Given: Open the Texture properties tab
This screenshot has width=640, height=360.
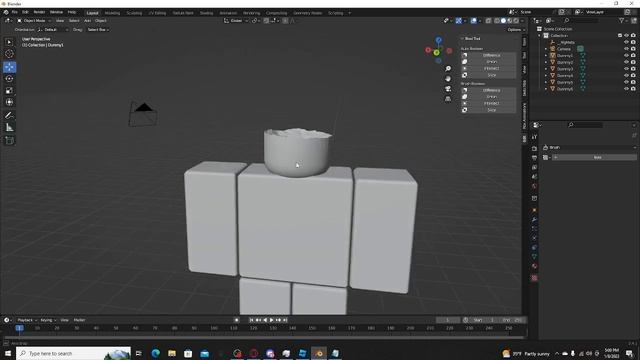Looking at the screenshot, I should [534, 278].
